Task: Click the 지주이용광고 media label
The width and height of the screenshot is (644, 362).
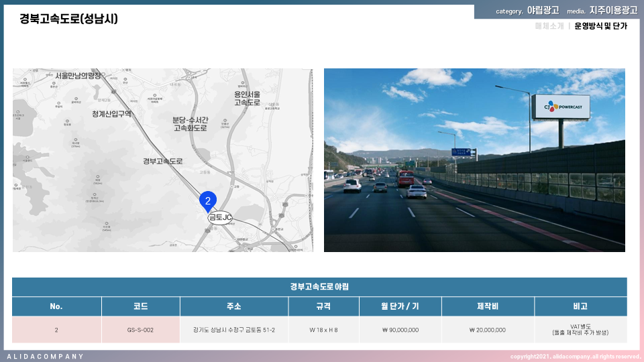Action: click(x=613, y=11)
